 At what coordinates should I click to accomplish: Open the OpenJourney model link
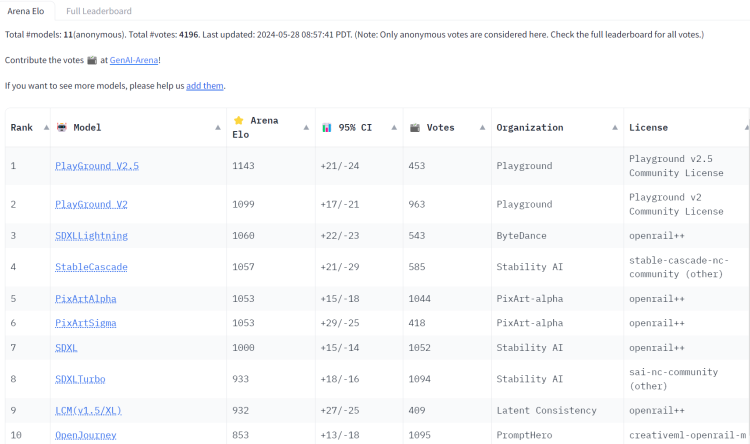86,435
